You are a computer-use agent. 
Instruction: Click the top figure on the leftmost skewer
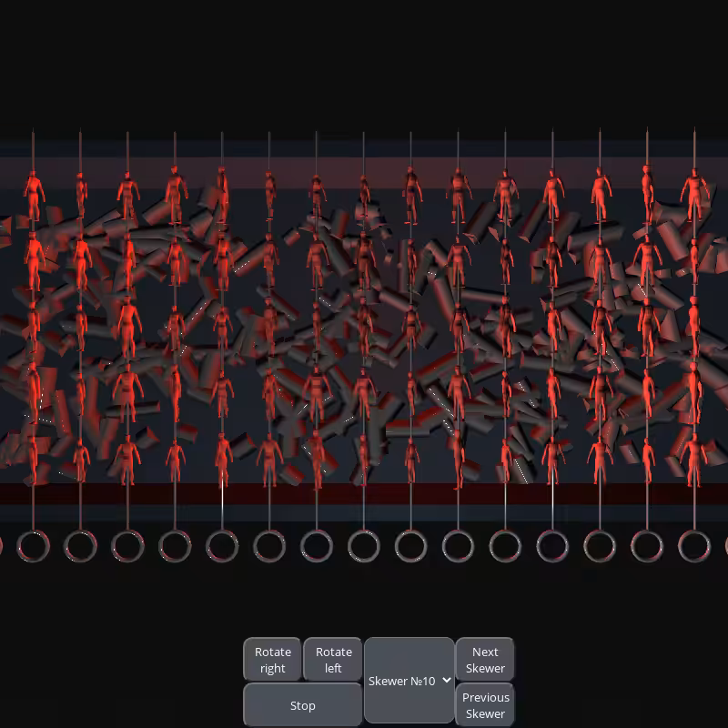click(34, 196)
